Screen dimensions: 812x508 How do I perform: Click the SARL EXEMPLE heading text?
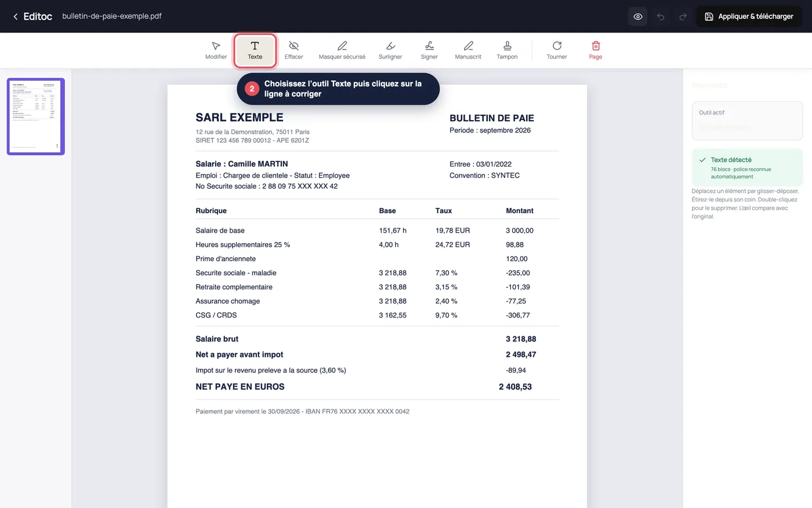tap(240, 117)
